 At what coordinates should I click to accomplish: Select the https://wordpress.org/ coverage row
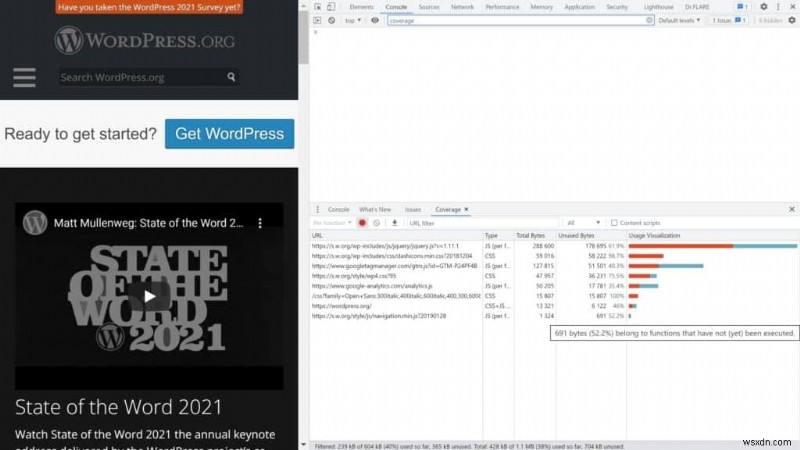[554, 306]
